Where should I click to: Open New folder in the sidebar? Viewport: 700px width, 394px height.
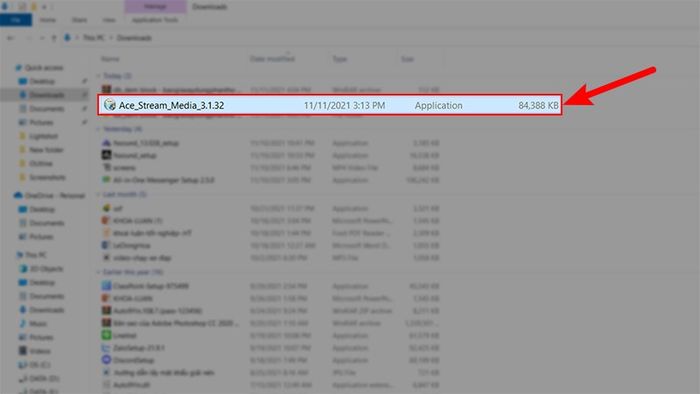[x=46, y=150]
